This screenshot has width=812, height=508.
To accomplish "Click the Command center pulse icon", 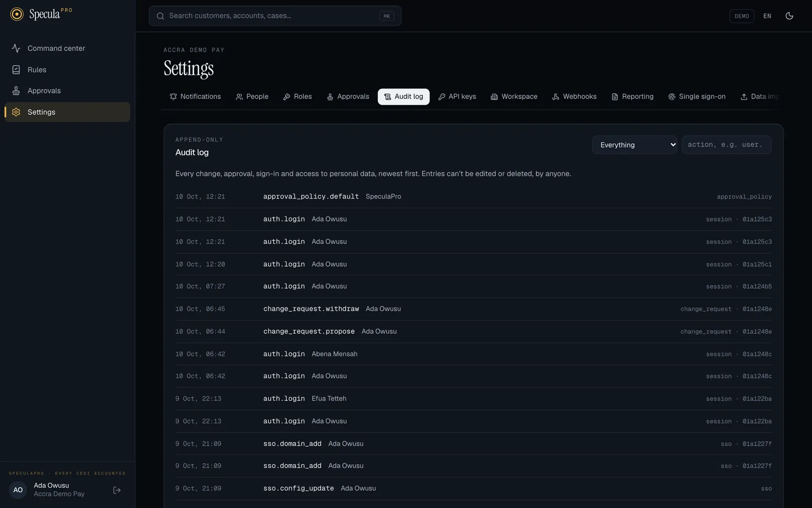I will click(x=16, y=48).
